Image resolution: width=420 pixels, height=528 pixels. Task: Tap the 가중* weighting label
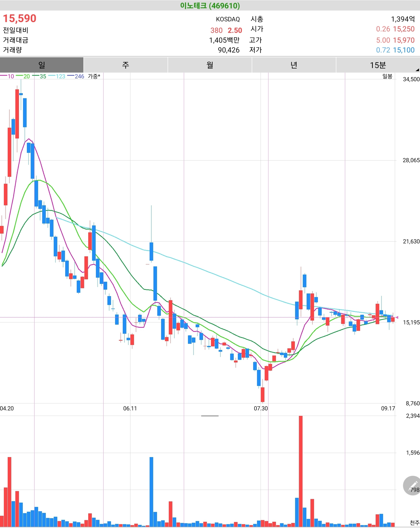(x=94, y=76)
